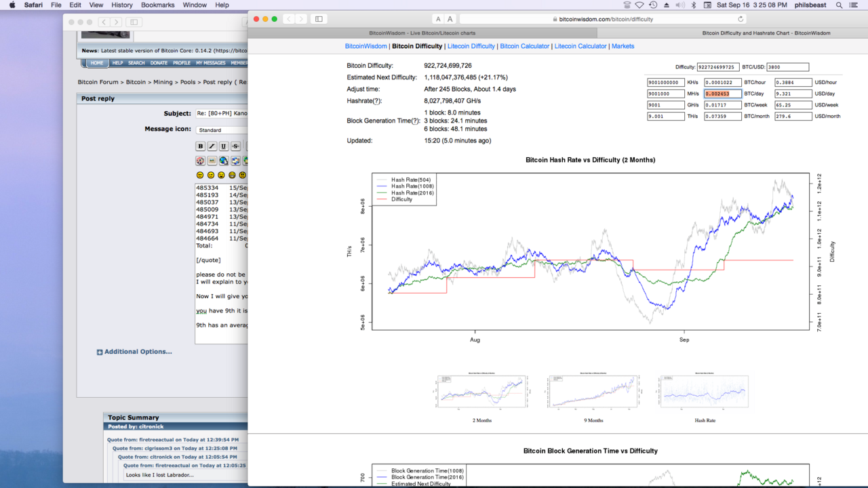Click the BTC/USD price input field

(788, 67)
